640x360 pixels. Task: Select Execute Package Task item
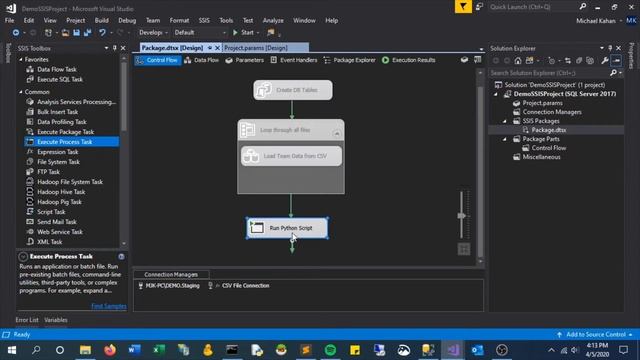pos(65,132)
